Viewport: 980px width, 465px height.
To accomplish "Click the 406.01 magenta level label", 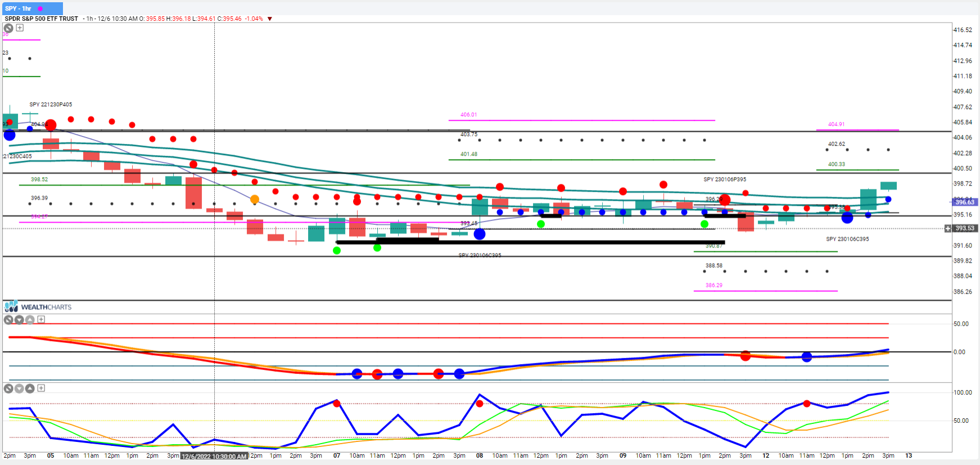I will [x=469, y=115].
